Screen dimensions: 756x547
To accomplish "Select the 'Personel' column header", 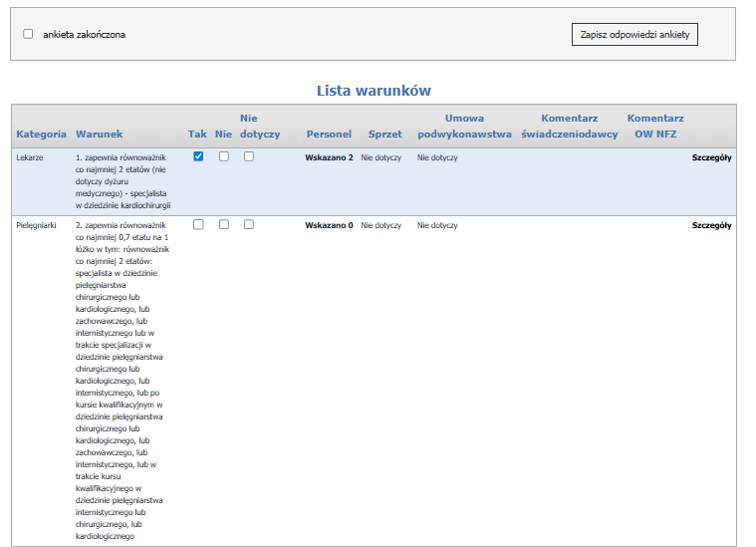I will [x=329, y=134].
